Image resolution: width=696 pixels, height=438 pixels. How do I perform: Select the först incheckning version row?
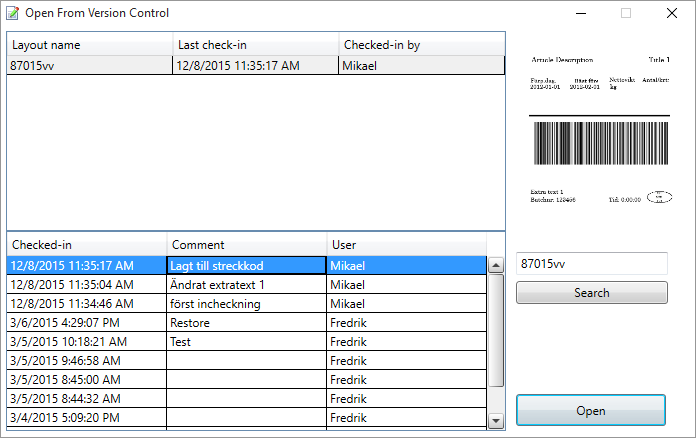click(246, 304)
